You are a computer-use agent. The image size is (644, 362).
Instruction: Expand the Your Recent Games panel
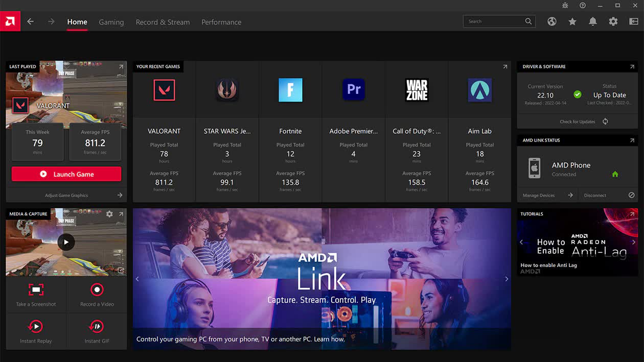(x=505, y=66)
